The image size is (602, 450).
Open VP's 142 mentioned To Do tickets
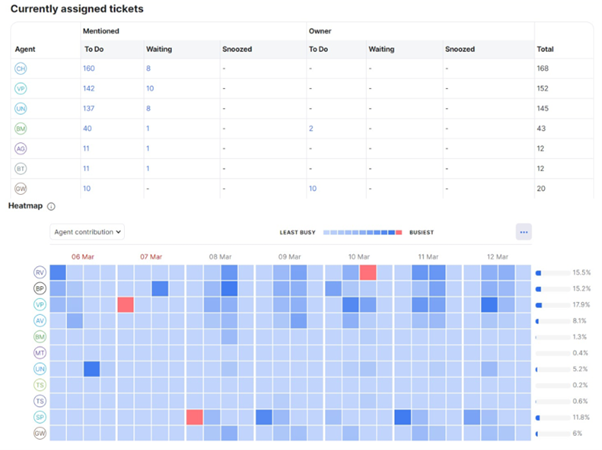pos(89,88)
